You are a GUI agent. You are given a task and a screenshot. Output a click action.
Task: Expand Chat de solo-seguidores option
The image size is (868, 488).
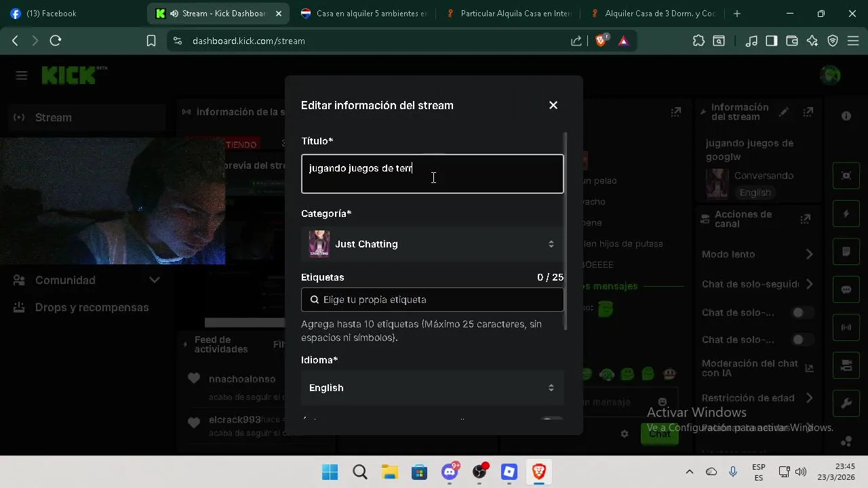757,284
